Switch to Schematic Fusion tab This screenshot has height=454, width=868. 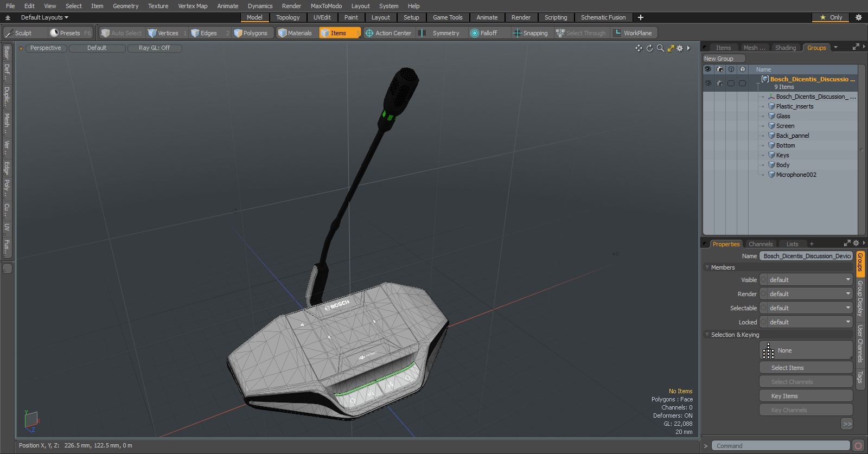coord(603,17)
